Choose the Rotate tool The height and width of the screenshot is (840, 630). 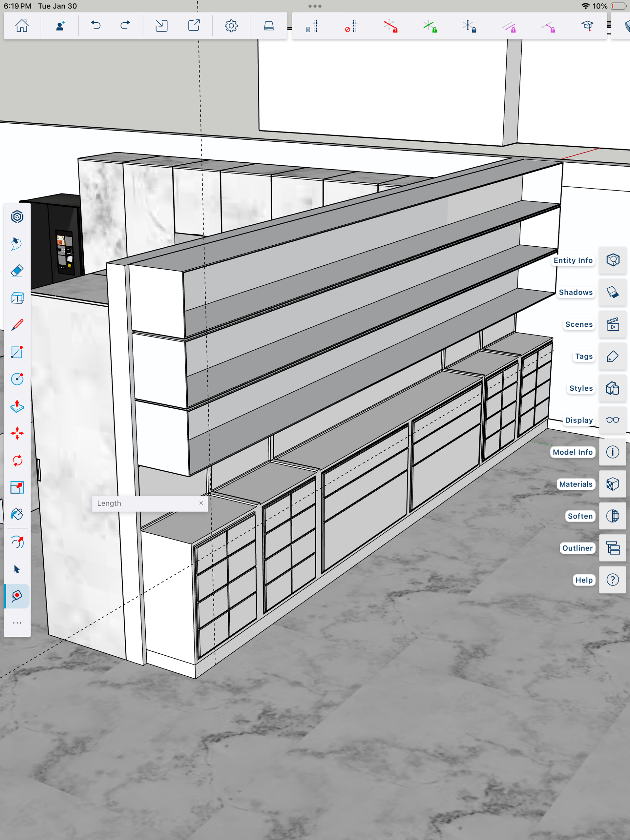point(17,460)
